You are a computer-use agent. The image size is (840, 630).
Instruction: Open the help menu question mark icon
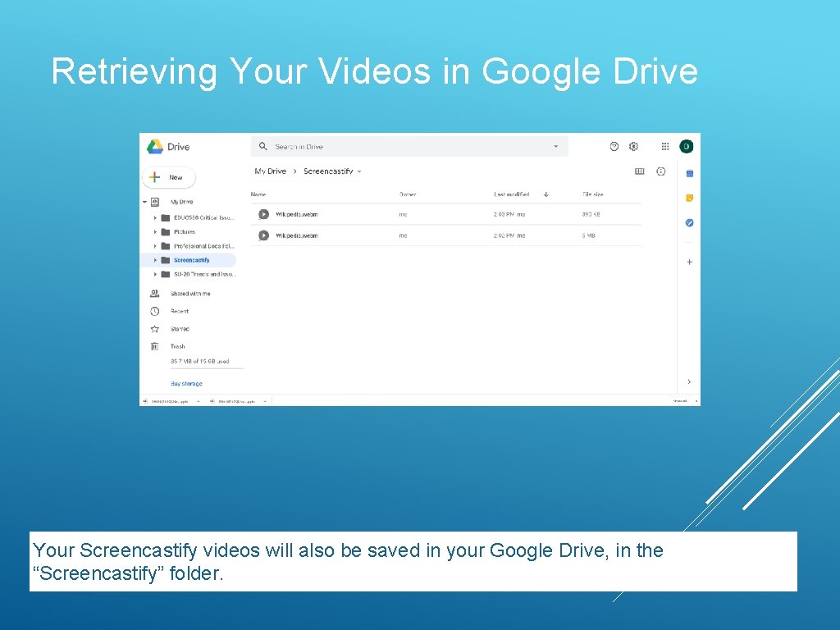614,146
